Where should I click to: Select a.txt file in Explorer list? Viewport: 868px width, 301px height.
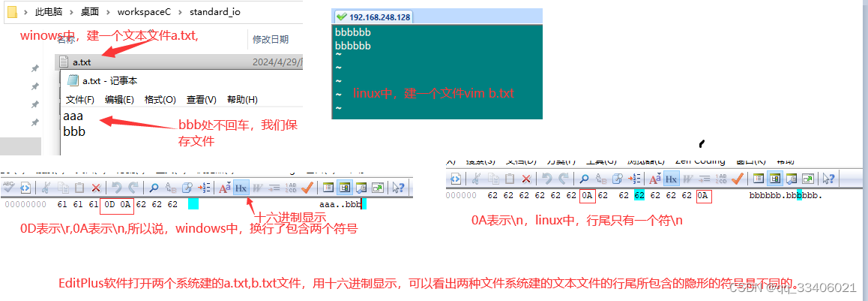click(180, 62)
